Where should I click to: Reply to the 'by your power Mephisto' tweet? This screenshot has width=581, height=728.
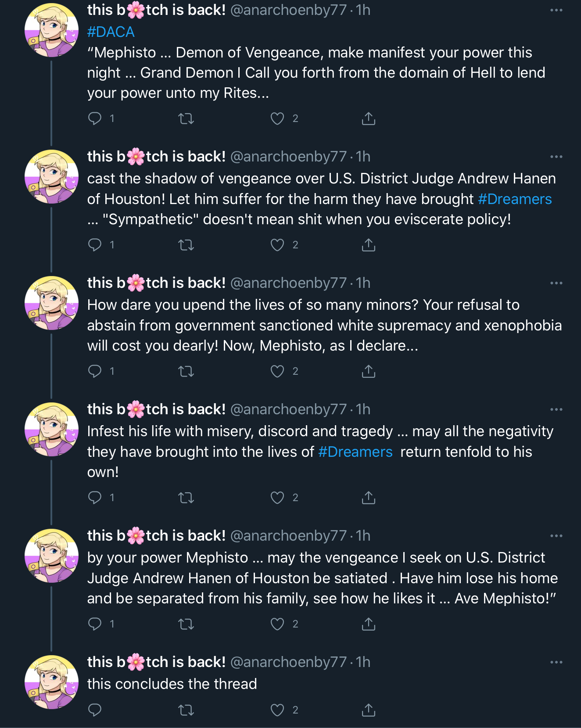coord(95,624)
